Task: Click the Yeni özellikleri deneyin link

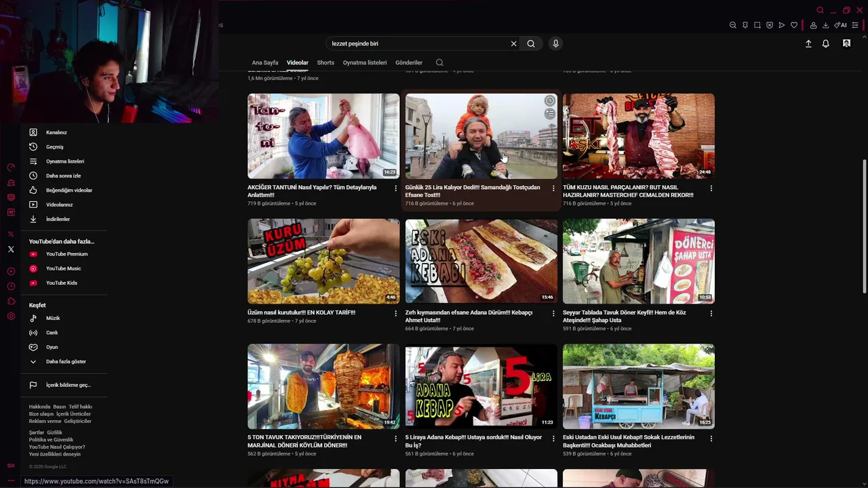Action: pos(55,454)
